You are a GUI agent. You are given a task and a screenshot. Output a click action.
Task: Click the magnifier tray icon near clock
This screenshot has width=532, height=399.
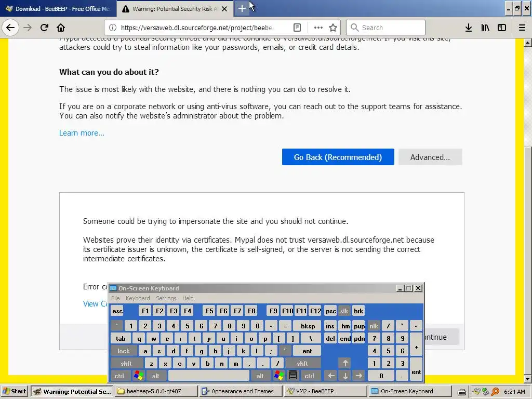click(495, 392)
